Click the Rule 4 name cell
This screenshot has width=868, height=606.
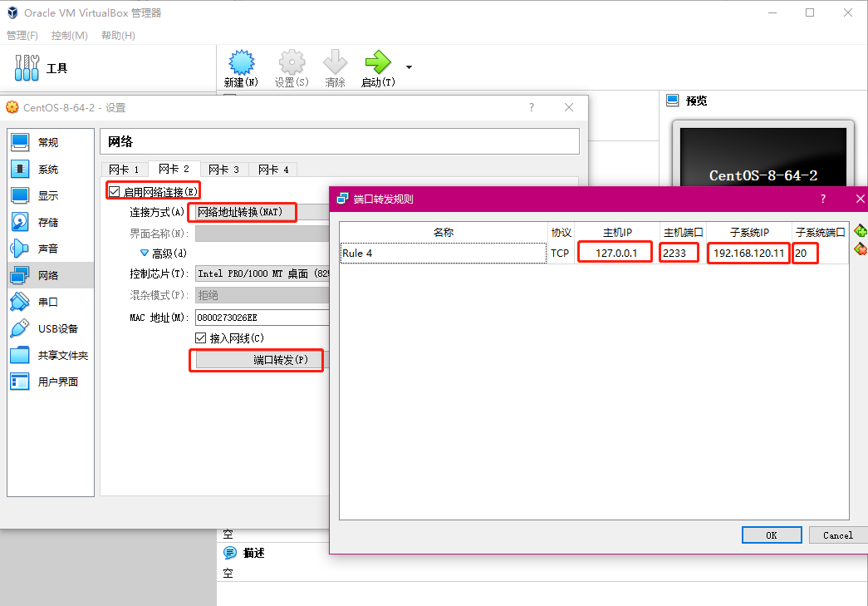(x=444, y=254)
